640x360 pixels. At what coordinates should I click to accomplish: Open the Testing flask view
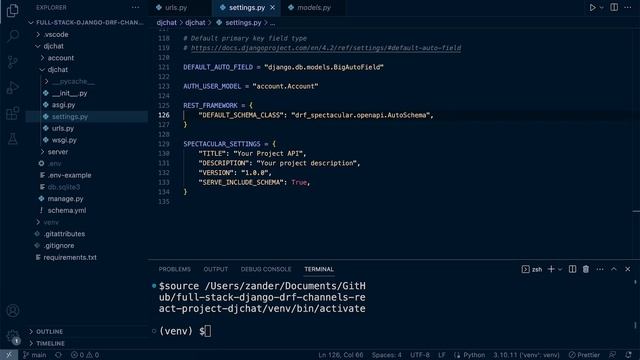[13, 139]
